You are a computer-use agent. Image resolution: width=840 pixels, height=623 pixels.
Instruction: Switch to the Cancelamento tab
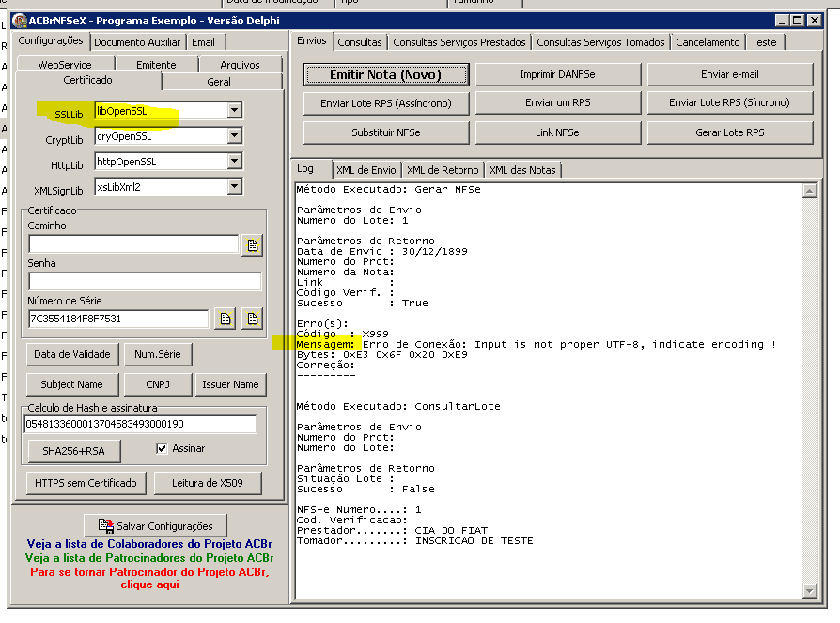tap(708, 42)
